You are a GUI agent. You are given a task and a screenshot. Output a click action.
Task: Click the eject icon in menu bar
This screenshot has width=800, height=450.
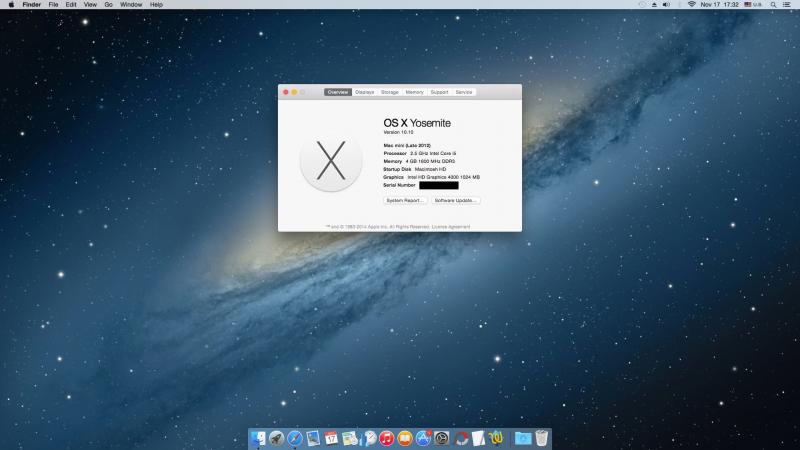coord(654,5)
